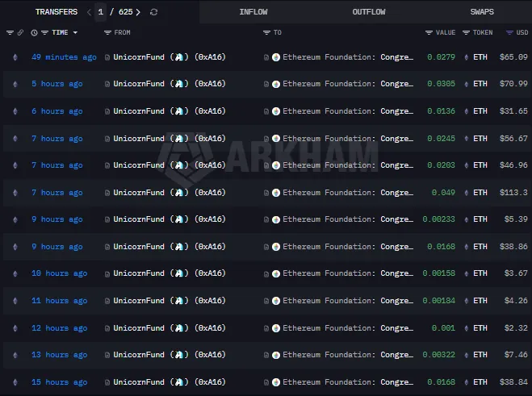Click Ethereum Foundation logo in 49 minutes row
532x396 pixels.
[276, 57]
